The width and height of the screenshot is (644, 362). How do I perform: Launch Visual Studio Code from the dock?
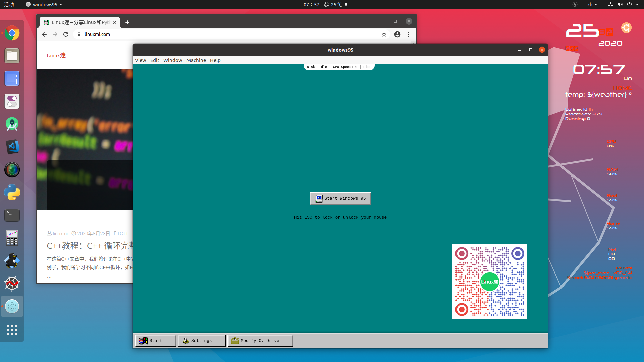12,147
